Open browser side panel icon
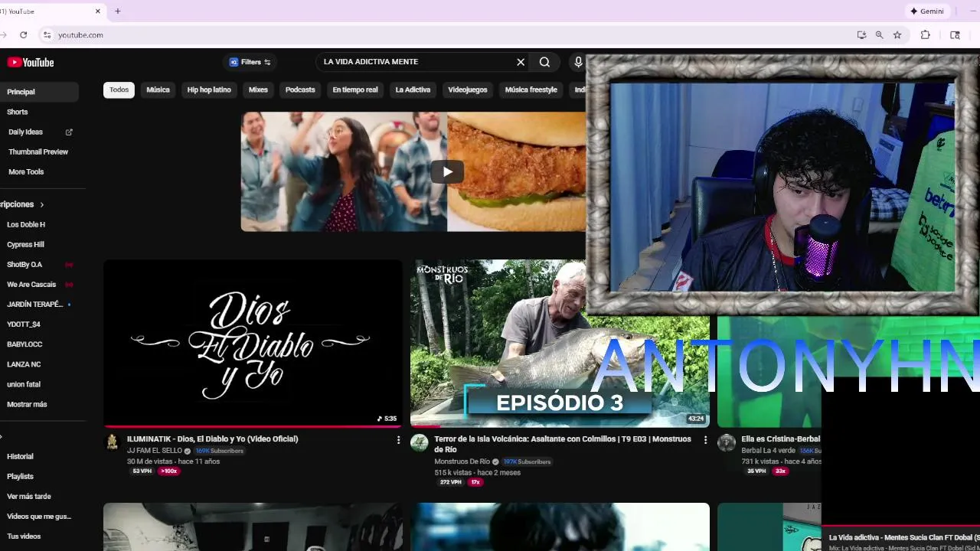This screenshot has height=551, width=980. click(x=955, y=34)
